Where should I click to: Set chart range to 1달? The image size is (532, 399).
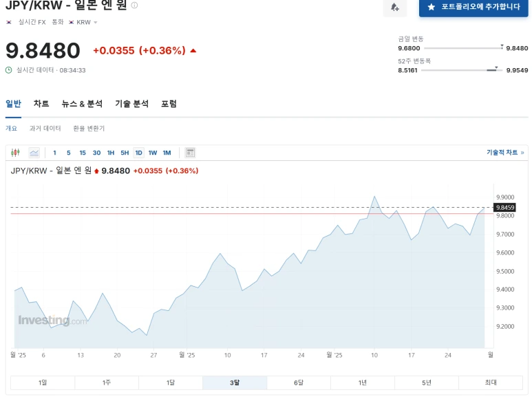coord(170,382)
